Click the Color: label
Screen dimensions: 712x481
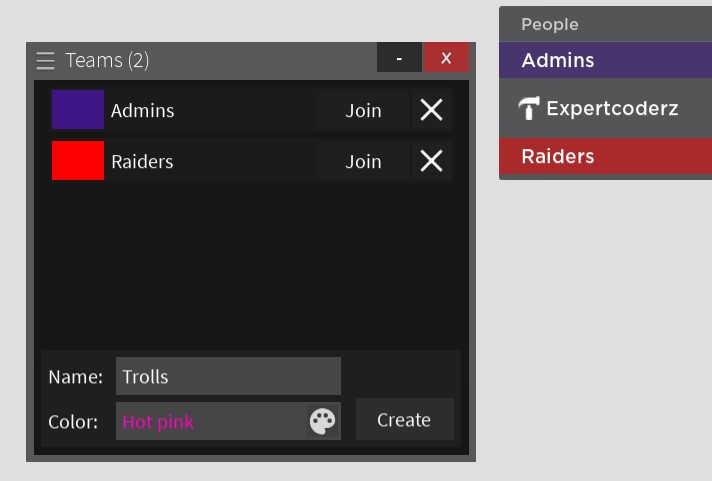(x=73, y=422)
